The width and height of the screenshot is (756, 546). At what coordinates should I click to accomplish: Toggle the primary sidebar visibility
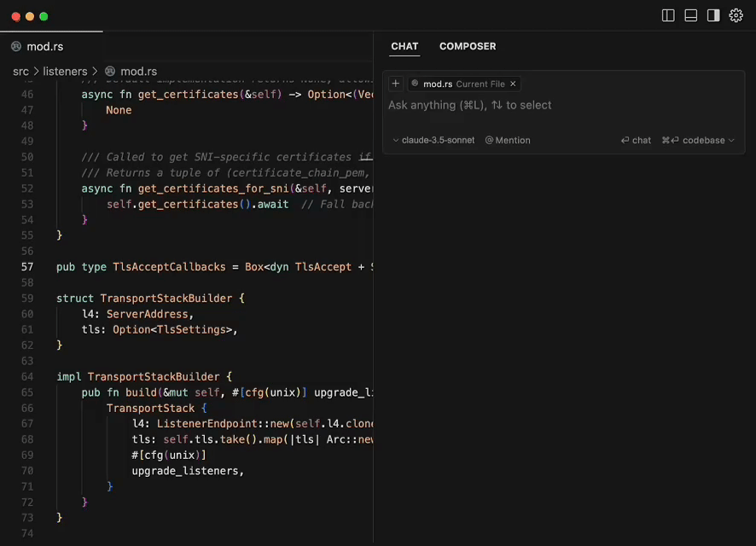(666, 15)
